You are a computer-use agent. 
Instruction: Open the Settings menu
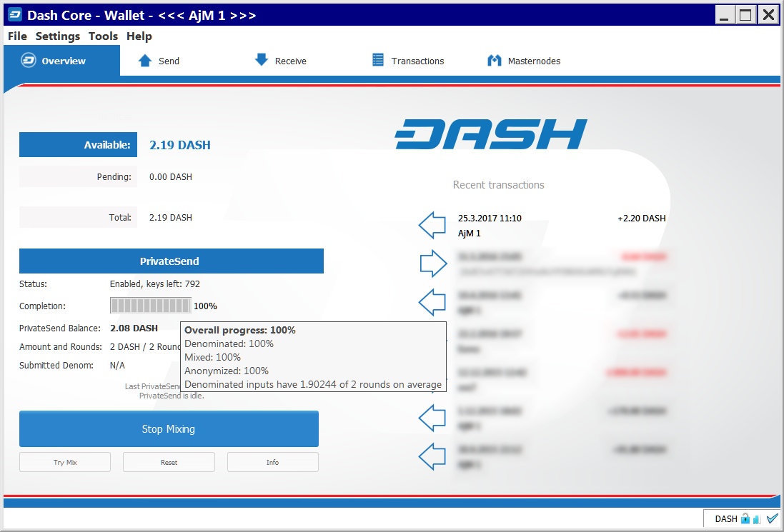pos(57,36)
